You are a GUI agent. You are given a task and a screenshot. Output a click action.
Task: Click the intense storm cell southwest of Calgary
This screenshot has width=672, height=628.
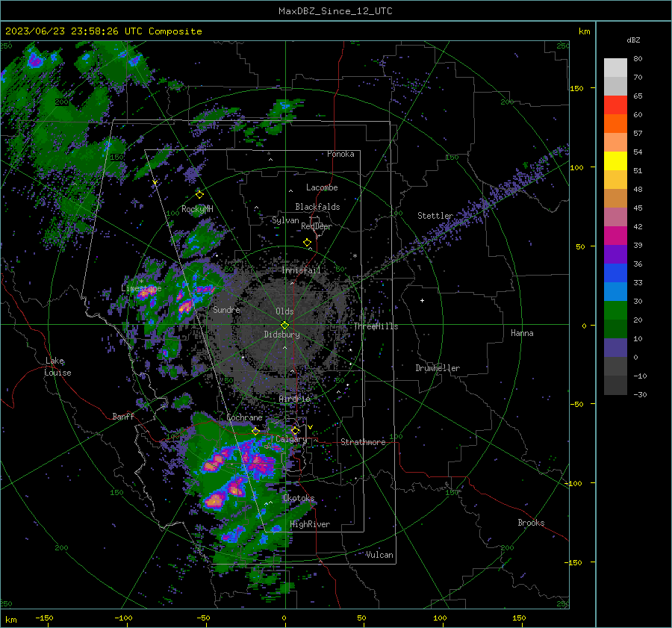[215, 500]
